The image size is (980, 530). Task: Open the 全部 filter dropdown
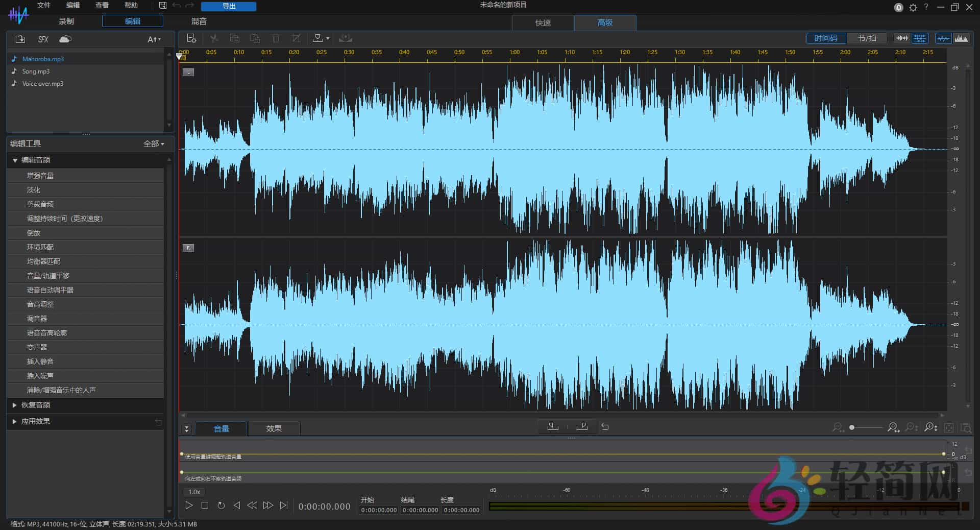[x=154, y=144]
